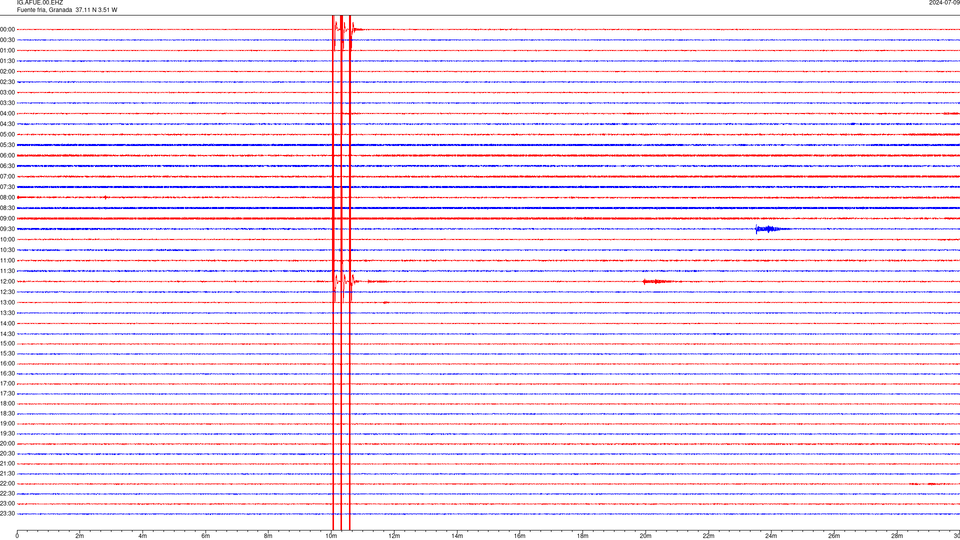Click the 12m axis tick label

(x=394, y=536)
